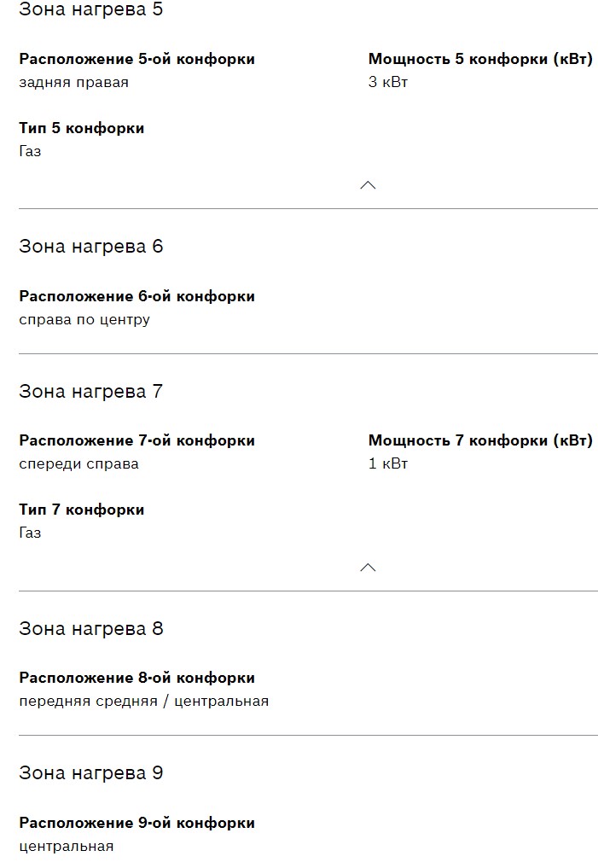Image resolution: width=598 pixels, height=868 pixels.
Task: Click the 1 кВт power value
Action: 388,464
